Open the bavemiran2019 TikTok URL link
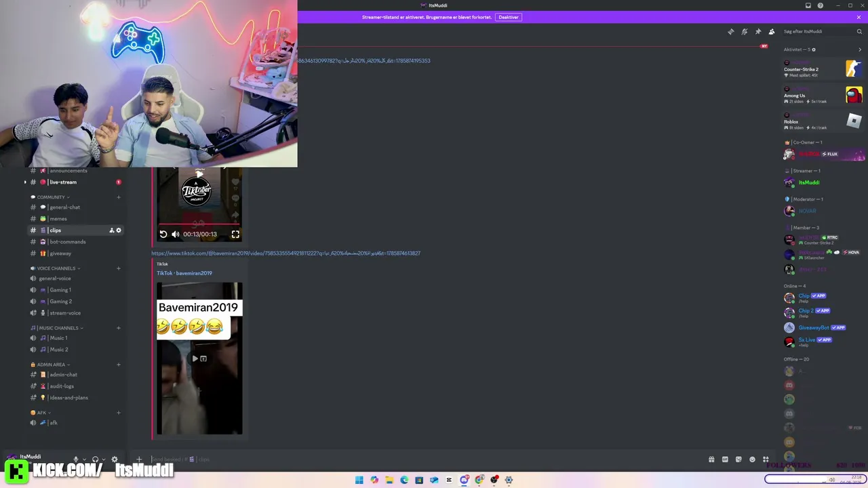Image resolution: width=868 pixels, height=488 pixels. coord(285,253)
